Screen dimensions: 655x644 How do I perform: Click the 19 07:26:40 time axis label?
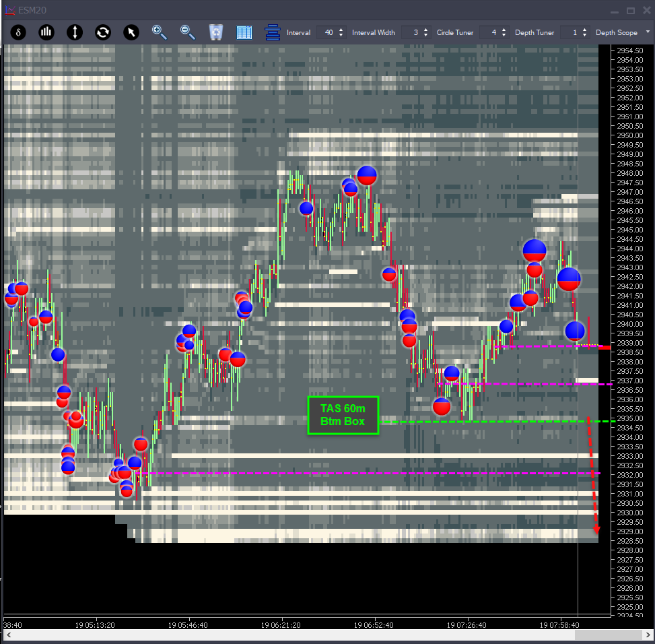pyautogui.click(x=467, y=625)
